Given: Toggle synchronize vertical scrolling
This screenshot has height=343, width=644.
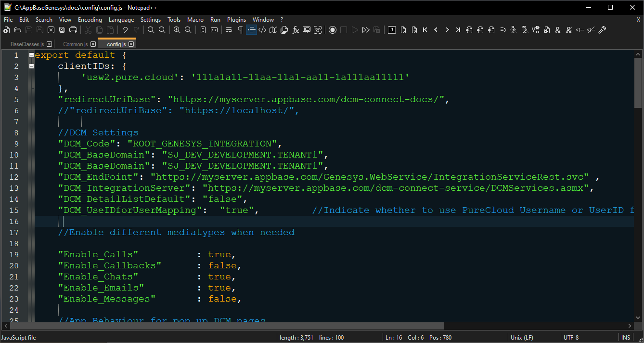Looking at the screenshot, I should 203,30.
